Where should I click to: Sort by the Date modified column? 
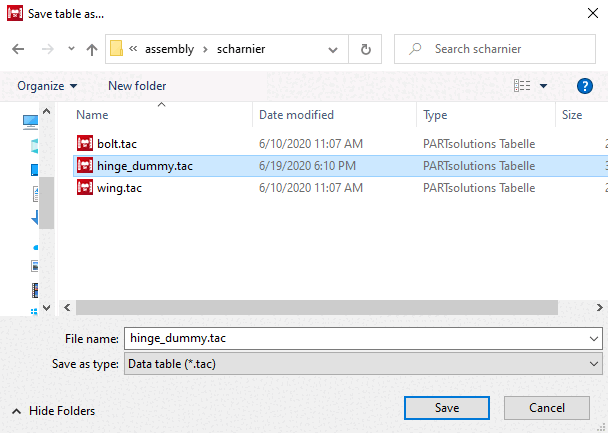296,115
